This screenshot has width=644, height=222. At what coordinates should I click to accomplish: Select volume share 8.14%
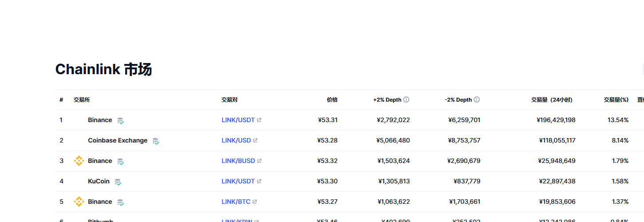(620, 140)
